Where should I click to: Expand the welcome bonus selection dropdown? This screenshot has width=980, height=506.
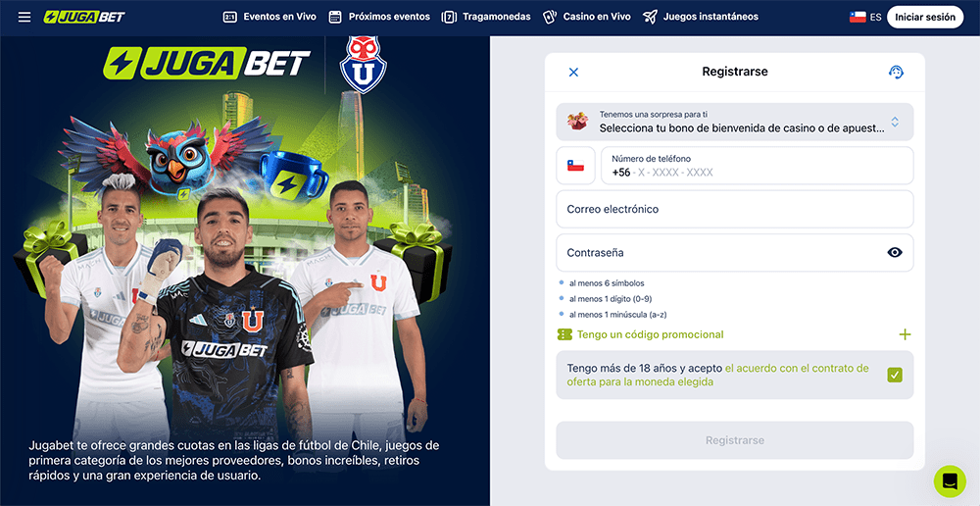[735, 122]
